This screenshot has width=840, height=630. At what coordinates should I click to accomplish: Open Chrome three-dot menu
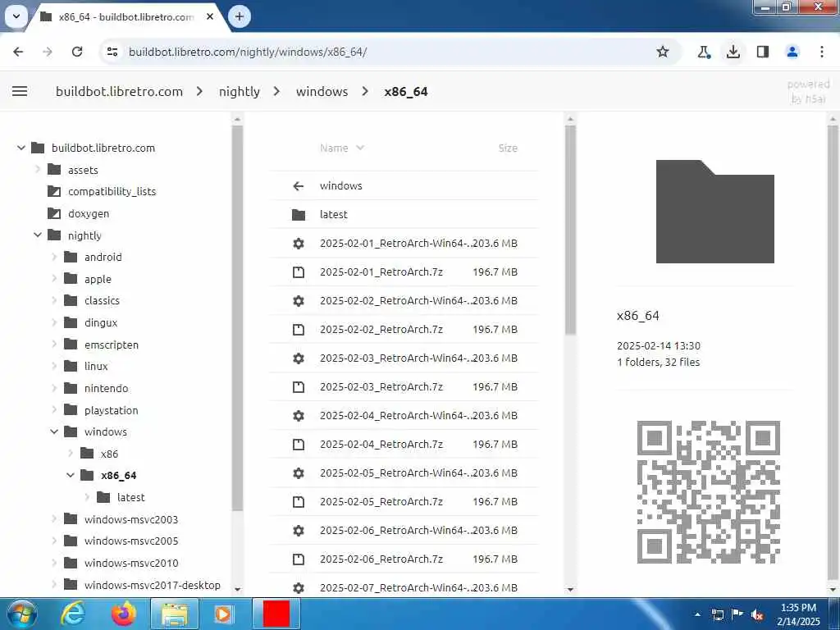pyautogui.click(x=822, y=52)
